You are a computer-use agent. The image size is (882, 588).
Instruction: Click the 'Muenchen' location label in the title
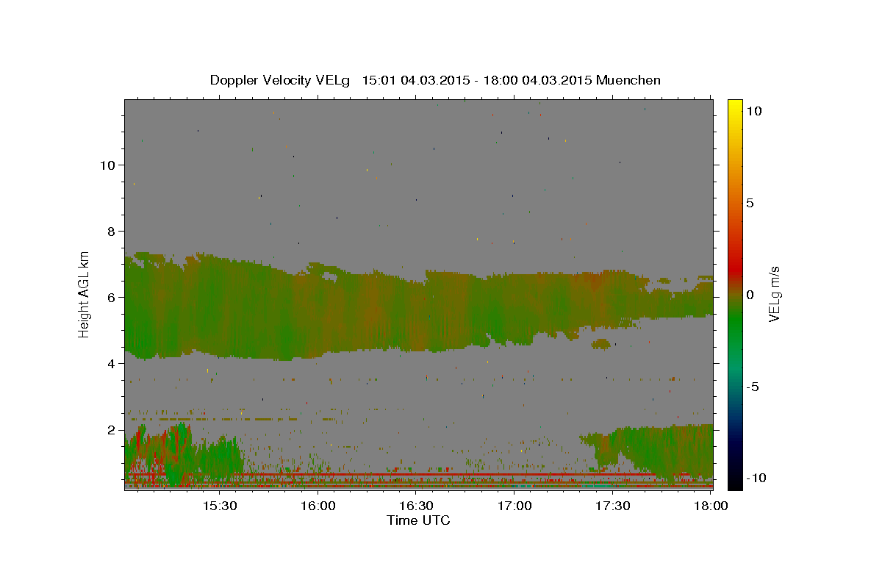(x=628, y=80)
